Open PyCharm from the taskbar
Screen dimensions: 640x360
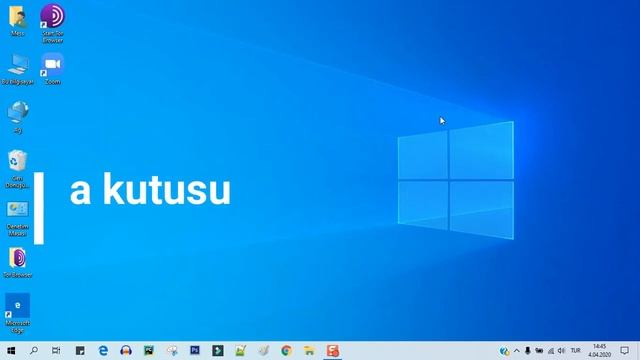pos(149,351)
